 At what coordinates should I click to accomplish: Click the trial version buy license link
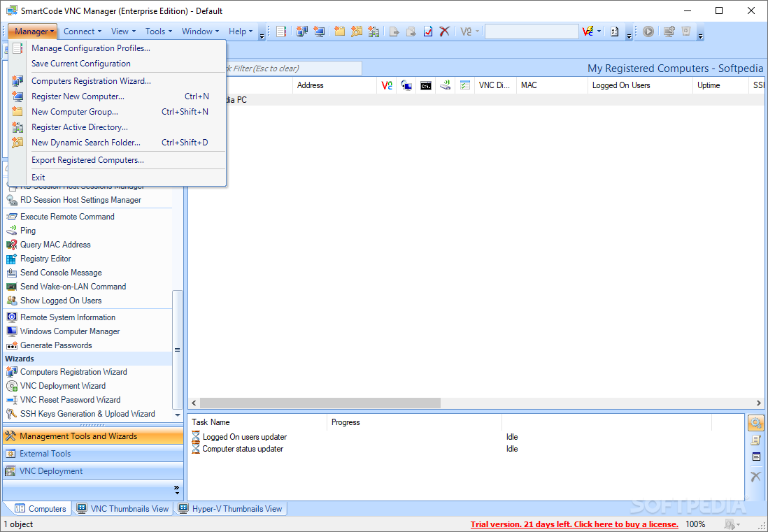[x=574, y=524]
